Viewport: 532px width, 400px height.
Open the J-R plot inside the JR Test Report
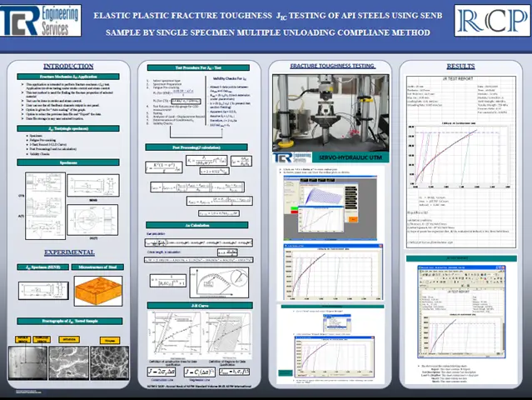[459, 155]
